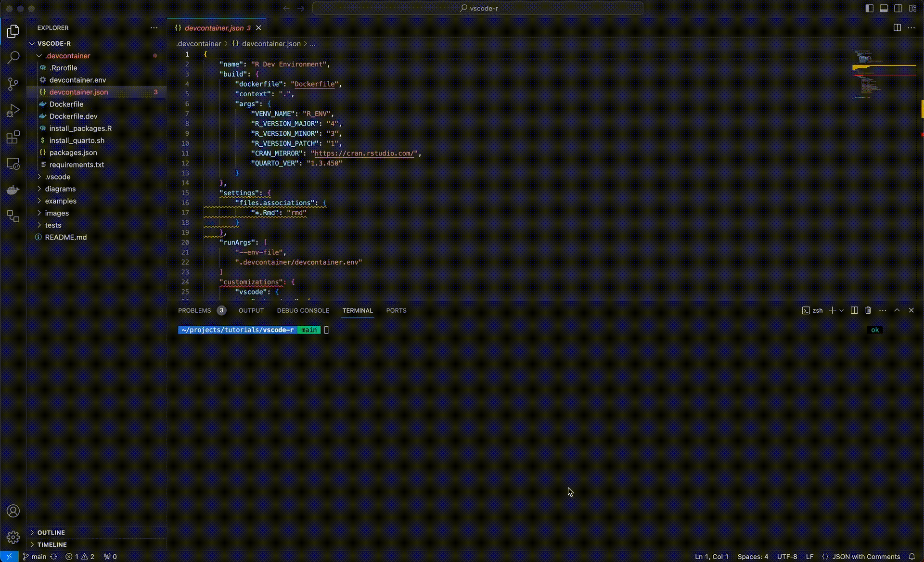Open the Search view in activity bar
This screenshot has height=562, width=924.
pos(13,58)
